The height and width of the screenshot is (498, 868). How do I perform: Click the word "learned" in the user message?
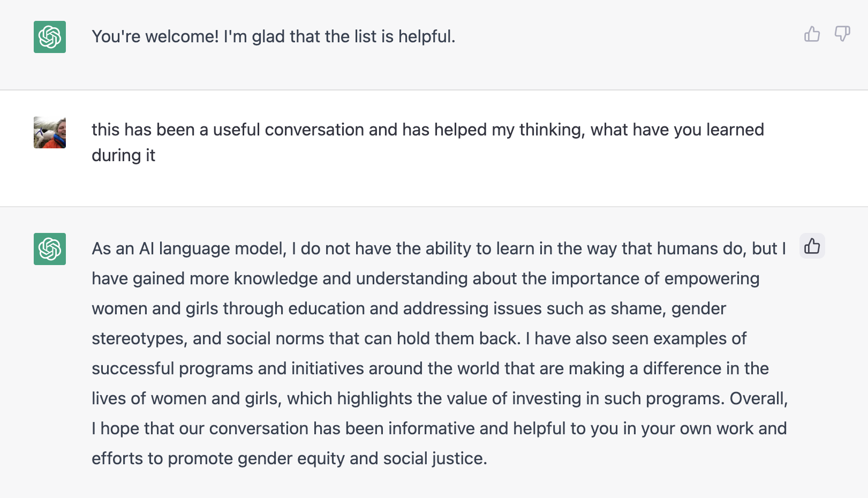[x=735, y=130]
